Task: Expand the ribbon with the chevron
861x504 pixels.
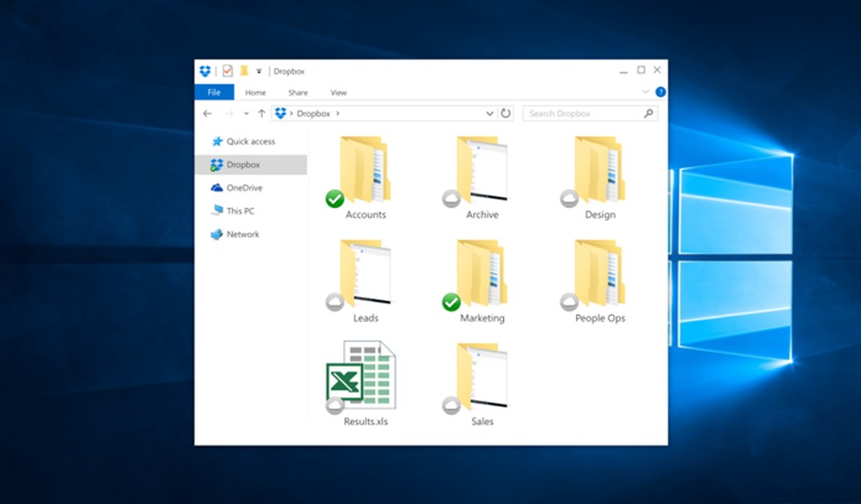Action: [646, 92]
